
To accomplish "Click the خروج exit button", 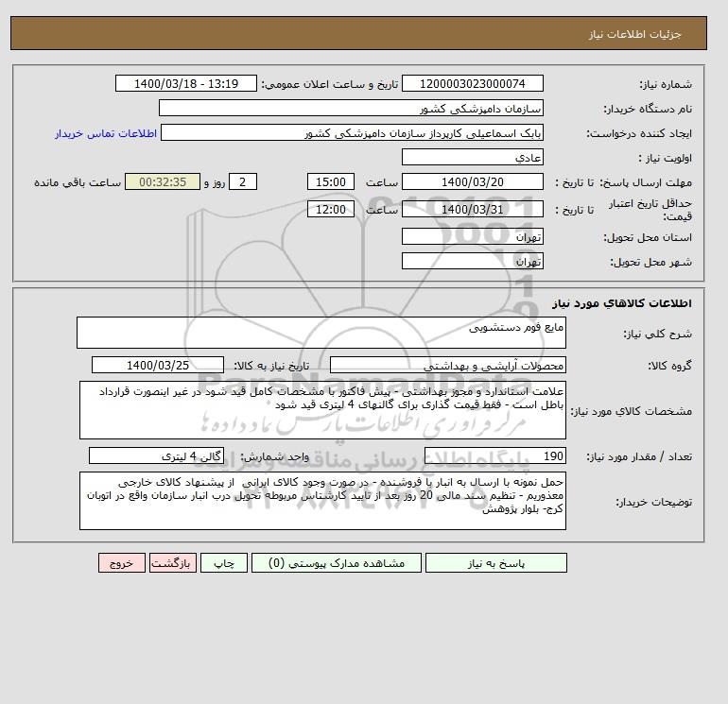I will pyautogui.click(x=122, y=562).
